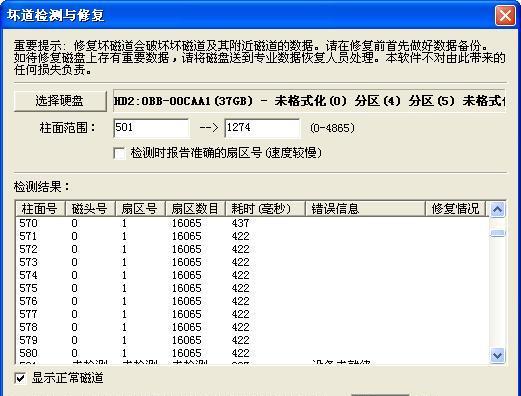The image size is (521, 396).
Task: Sort by 柱面号 column header
Action: pyautogui.click(x=40, y=209)
